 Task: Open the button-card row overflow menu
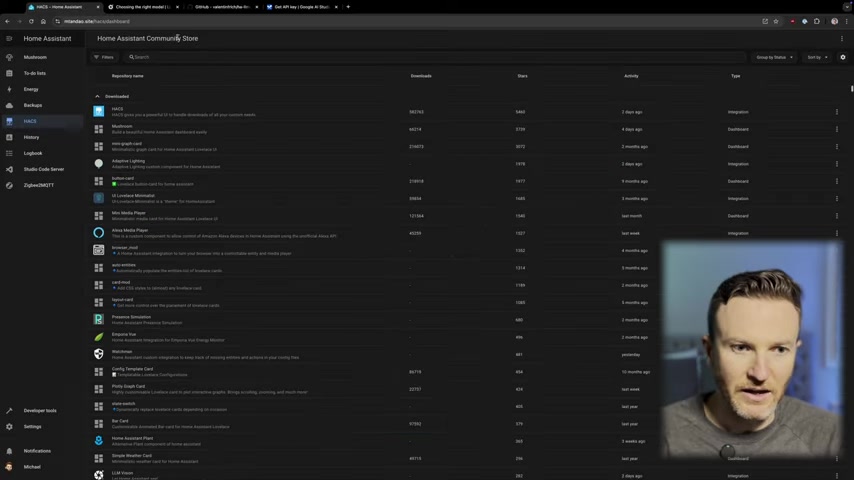[837, 181]
